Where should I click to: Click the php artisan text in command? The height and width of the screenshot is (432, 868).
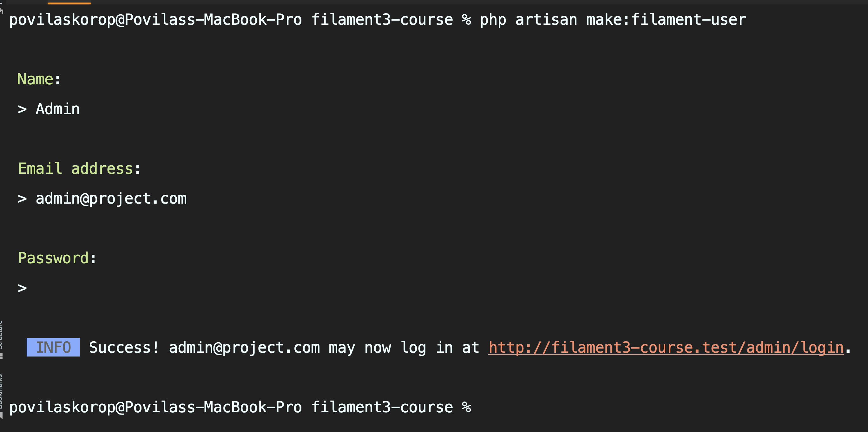[x=528, y=20]
